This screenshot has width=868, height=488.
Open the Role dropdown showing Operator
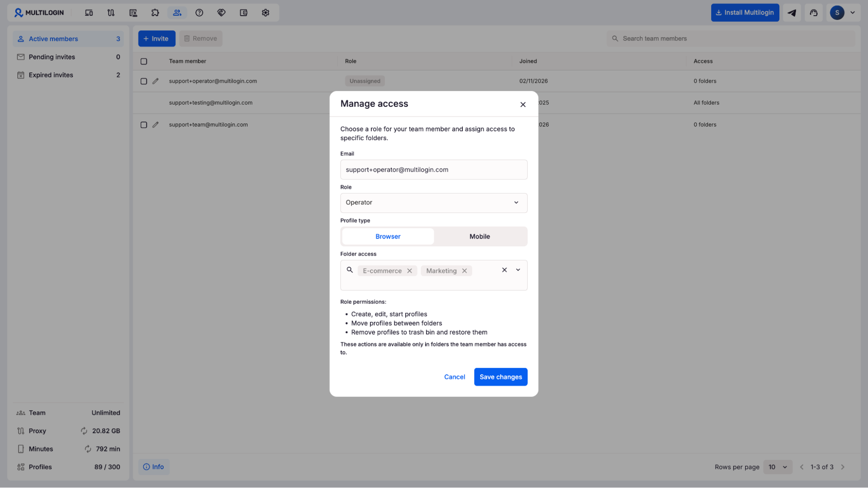[433, 203]
